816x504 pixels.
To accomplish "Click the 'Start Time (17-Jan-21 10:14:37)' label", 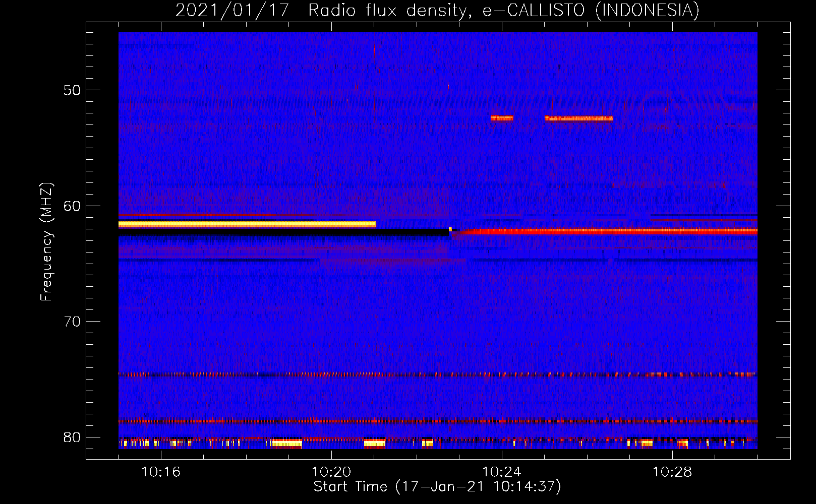I will tap(437, 487).
